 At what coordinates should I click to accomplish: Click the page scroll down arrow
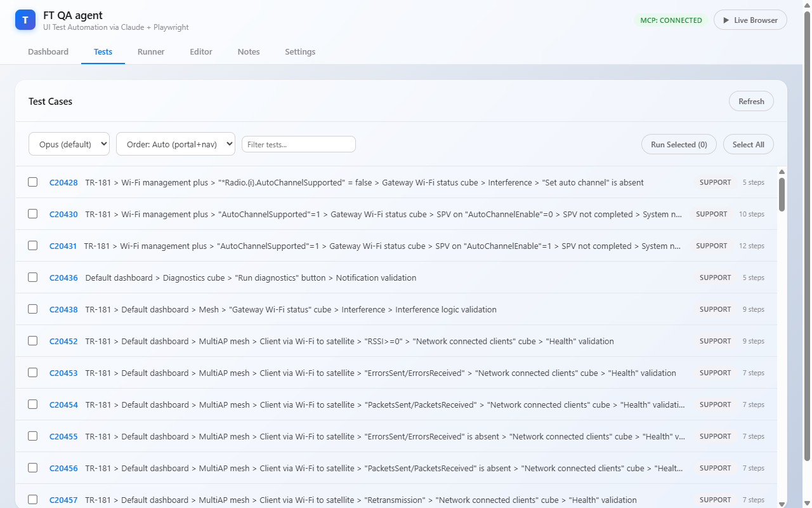click(807, 503)
